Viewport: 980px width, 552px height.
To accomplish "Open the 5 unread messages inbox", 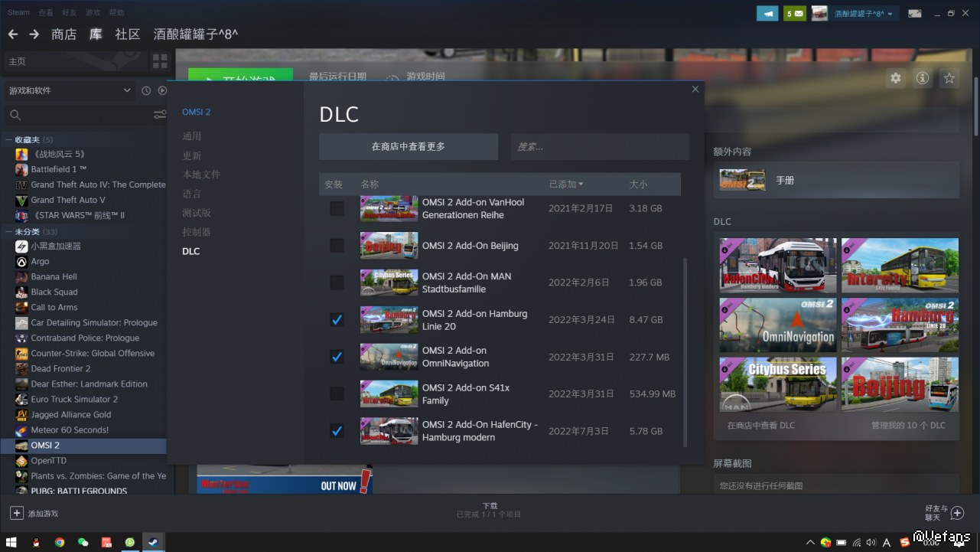I will pos(795,13).
